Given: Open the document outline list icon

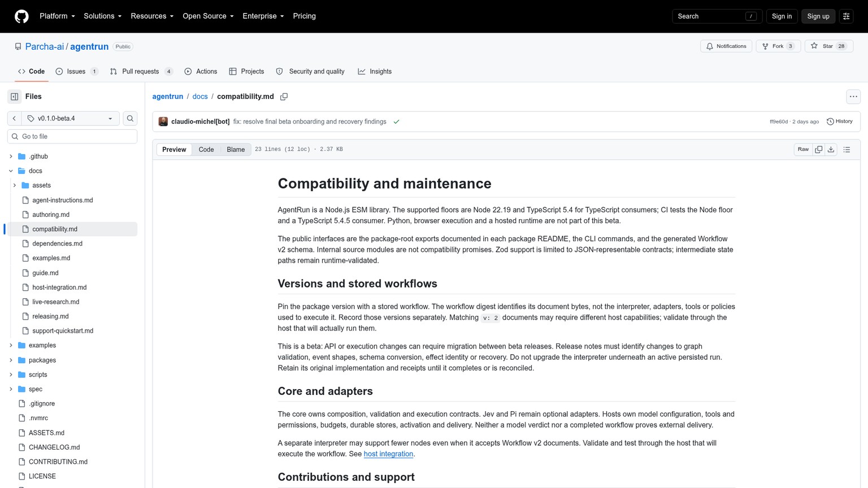Looking at the screenshot, I should pos(847,150).
